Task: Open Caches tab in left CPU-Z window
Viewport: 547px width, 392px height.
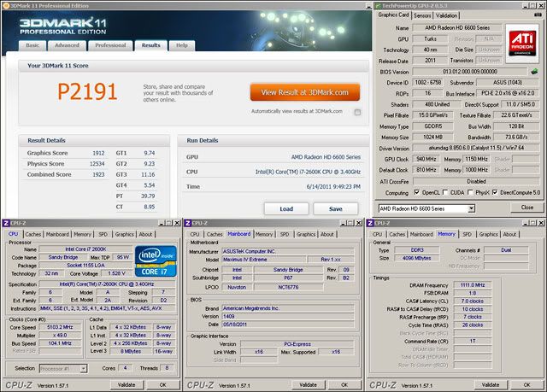Action: tap(33, 234)
